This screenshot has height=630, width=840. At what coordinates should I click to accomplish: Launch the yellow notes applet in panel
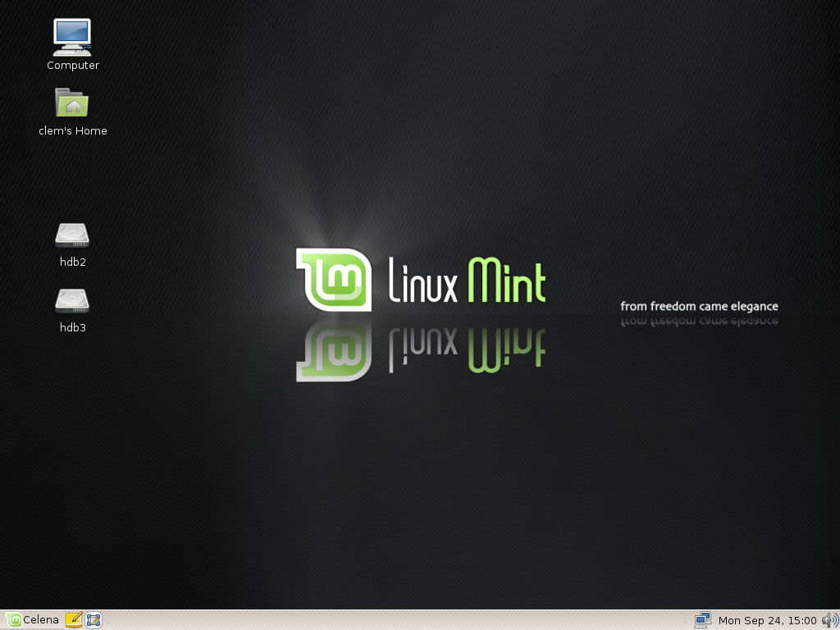point(74,620)
